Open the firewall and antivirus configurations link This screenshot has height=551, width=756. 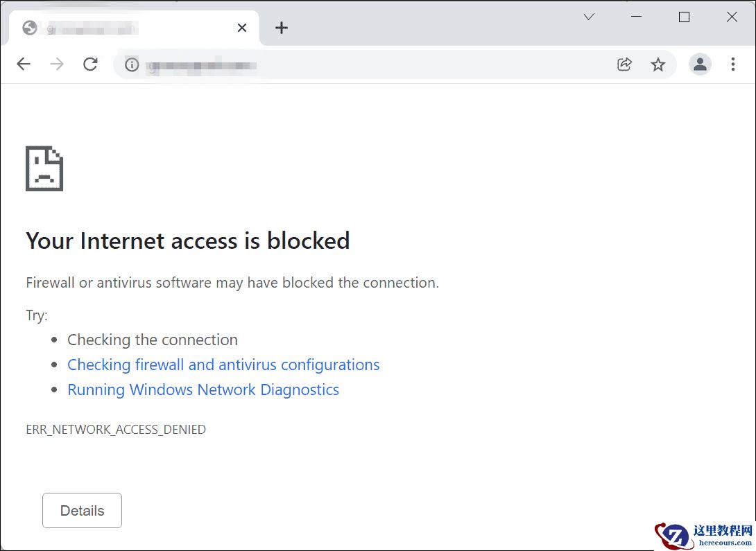coord(223,365)
